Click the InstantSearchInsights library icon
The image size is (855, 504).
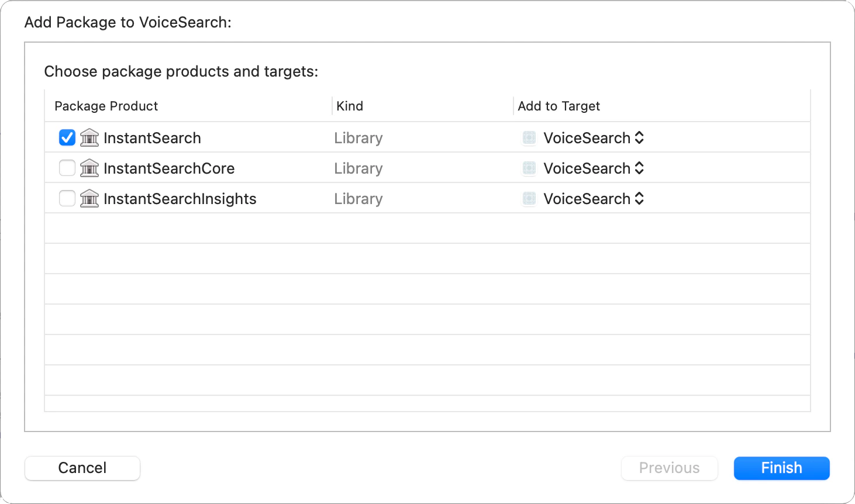pos(89,199)
